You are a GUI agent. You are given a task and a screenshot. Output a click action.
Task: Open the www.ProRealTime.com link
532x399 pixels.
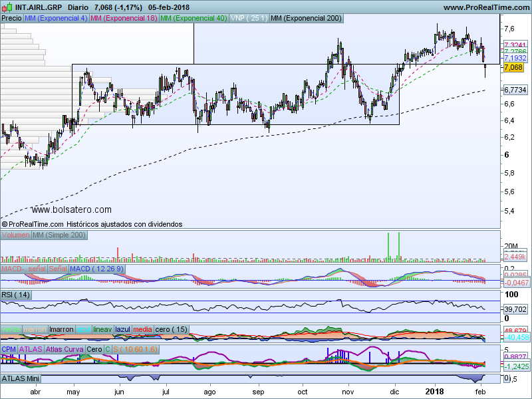pyautogui.click(x=485, y=7)
